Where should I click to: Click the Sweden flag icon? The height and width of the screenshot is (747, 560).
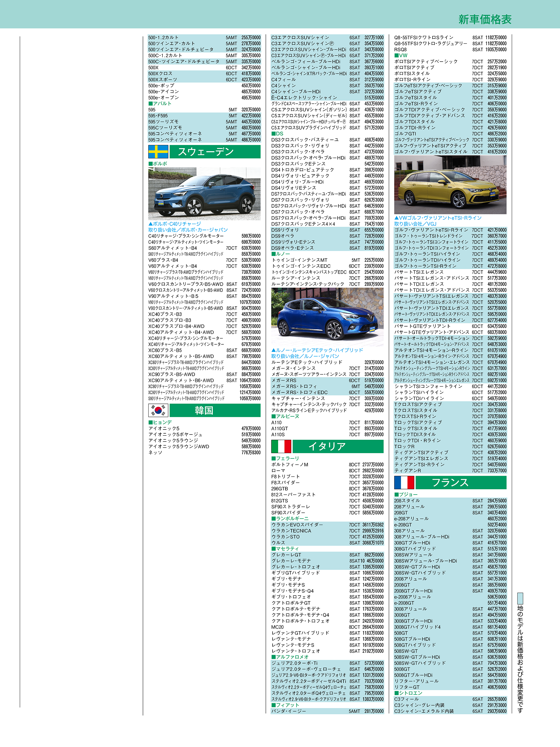pos(158,152)
